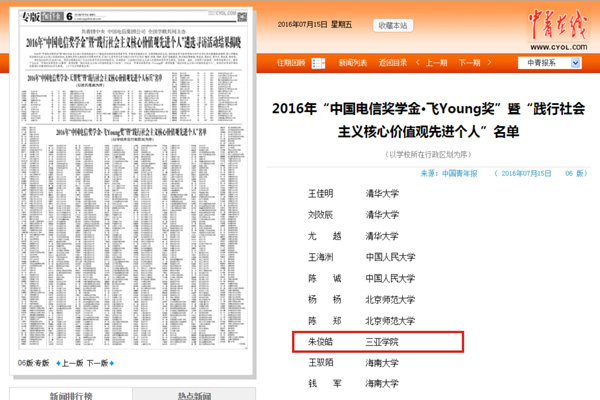
Task: Click the subtitle 以学校所在行政区划为序
Action: (428, 155)
